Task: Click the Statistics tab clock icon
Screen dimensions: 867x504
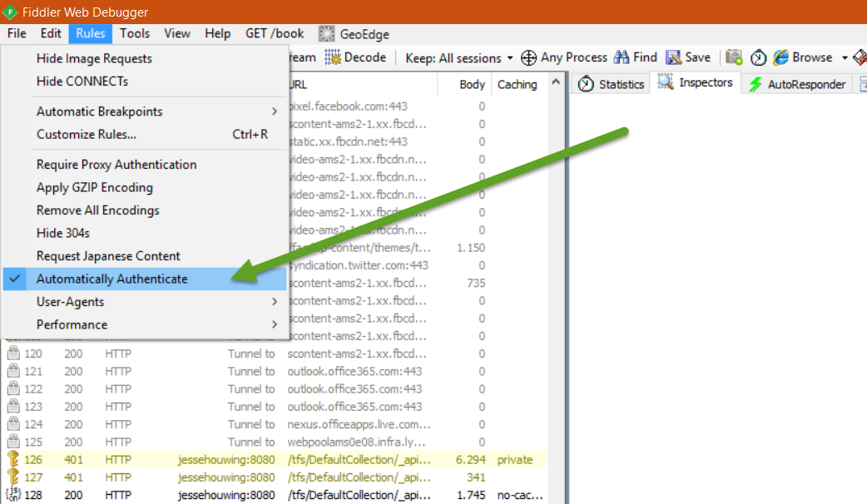Action: point(586,84)
